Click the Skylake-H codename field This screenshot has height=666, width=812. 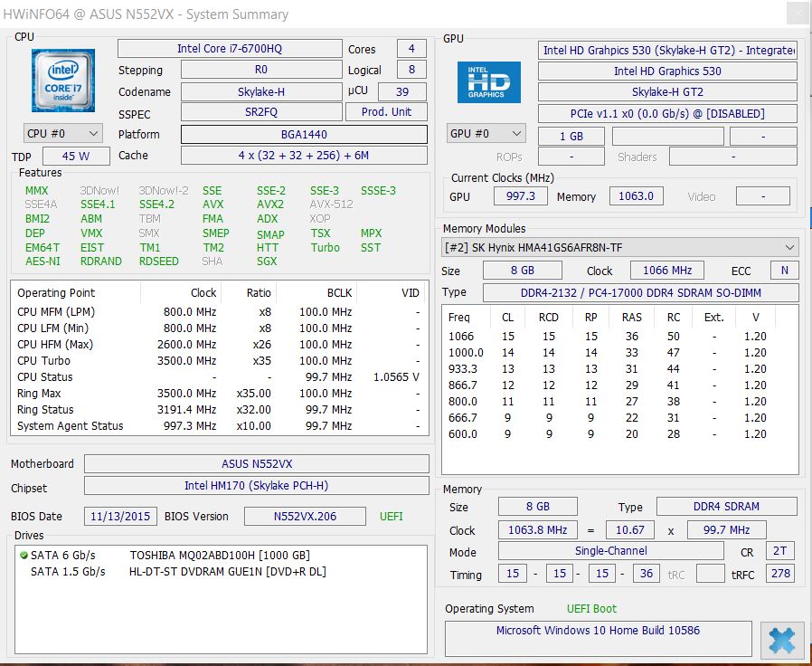click(x=261, y=91)
